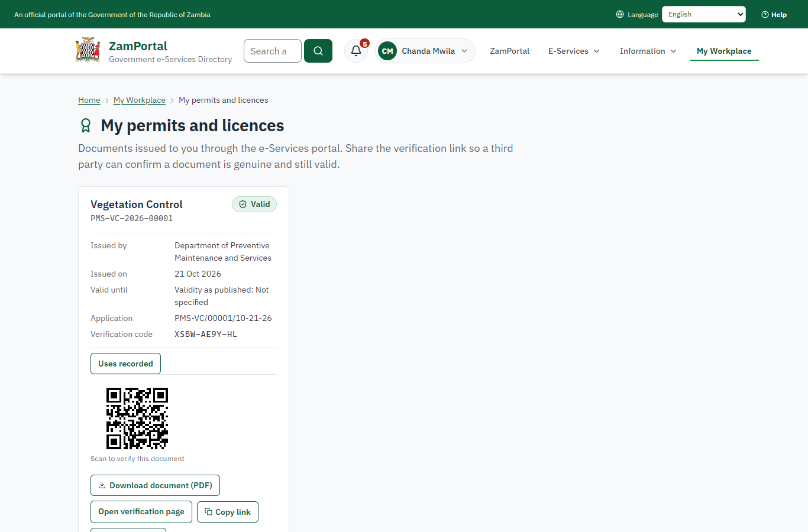The height and width of the screenshot is (532, 808).
Task: Open the English language dropdown
Action: click(704, 14)
